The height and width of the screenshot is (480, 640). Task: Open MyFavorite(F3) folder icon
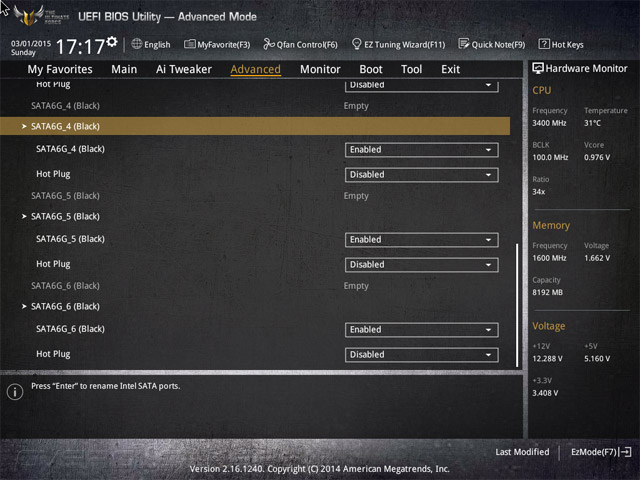tap(189, 44)
